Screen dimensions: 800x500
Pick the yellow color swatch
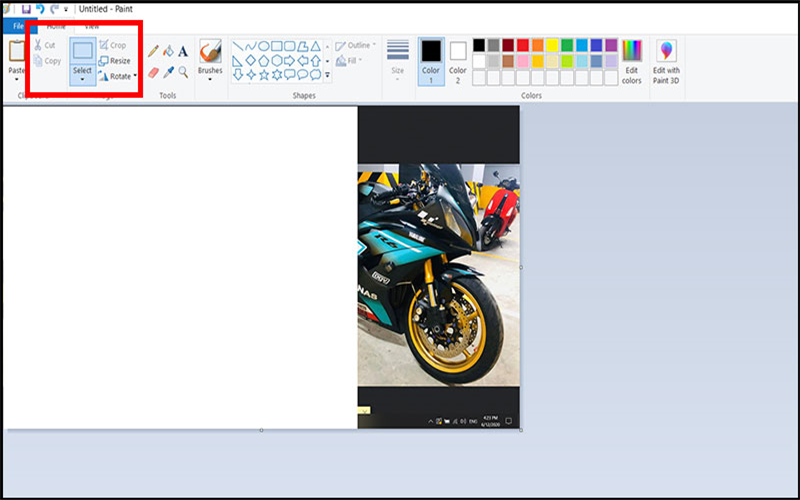click(552, 45)
